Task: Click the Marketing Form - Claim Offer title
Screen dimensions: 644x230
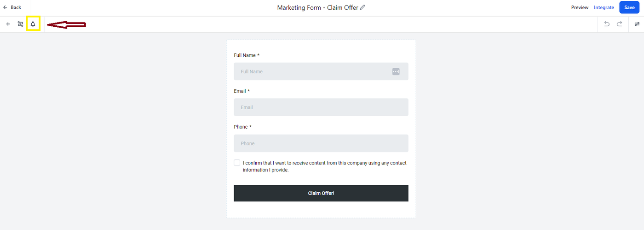Action: click(x=317, y=7)
